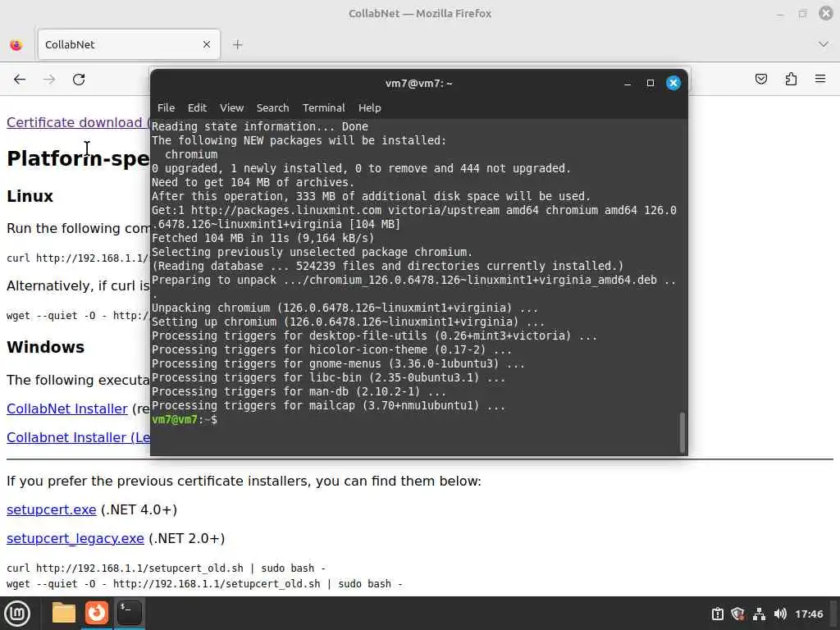Screen dimensions: 840x630
Task: Click the 'Windows' heading
Action: point(46,347)
